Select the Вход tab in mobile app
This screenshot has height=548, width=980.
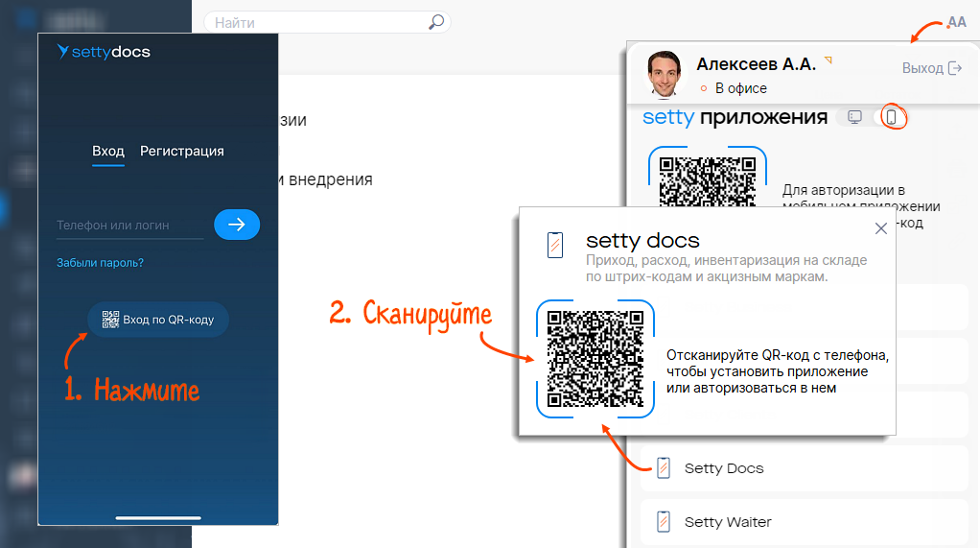[108, 152]
